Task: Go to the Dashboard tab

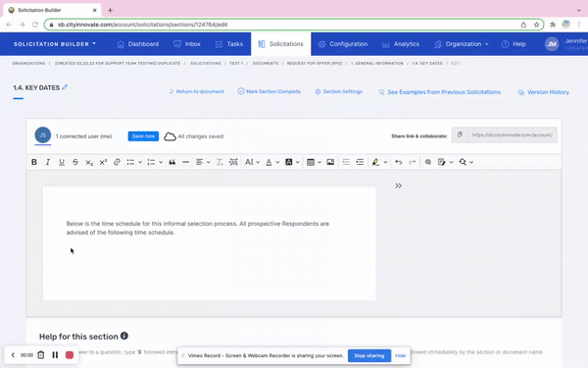Action: [x=138, y=44]
